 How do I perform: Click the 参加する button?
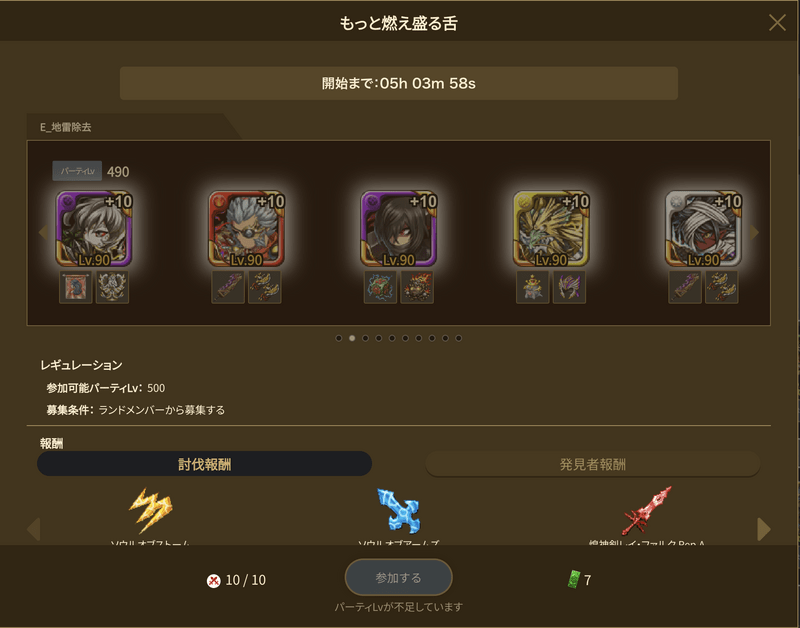[x=398, y=577]
